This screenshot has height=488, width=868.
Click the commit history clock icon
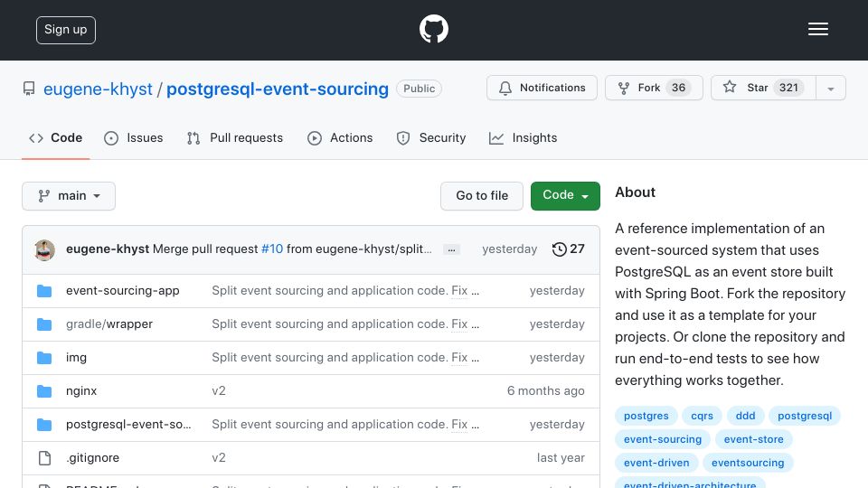(x=559, y=249)
